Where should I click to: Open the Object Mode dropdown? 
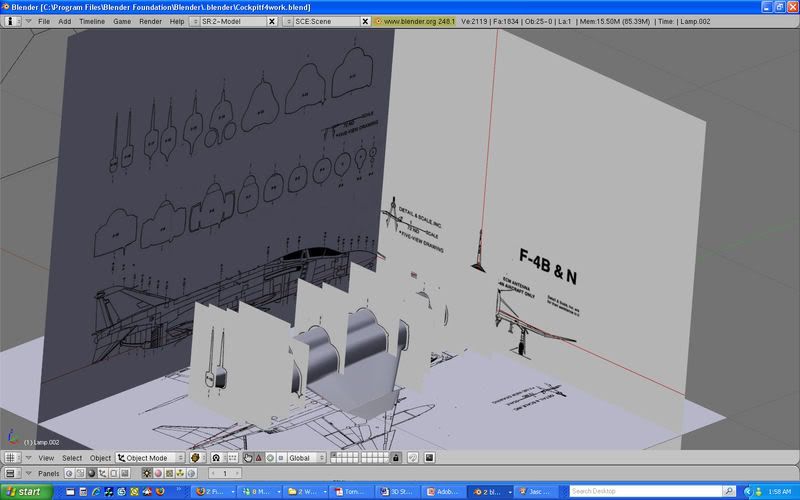click(x=150, y=458)
